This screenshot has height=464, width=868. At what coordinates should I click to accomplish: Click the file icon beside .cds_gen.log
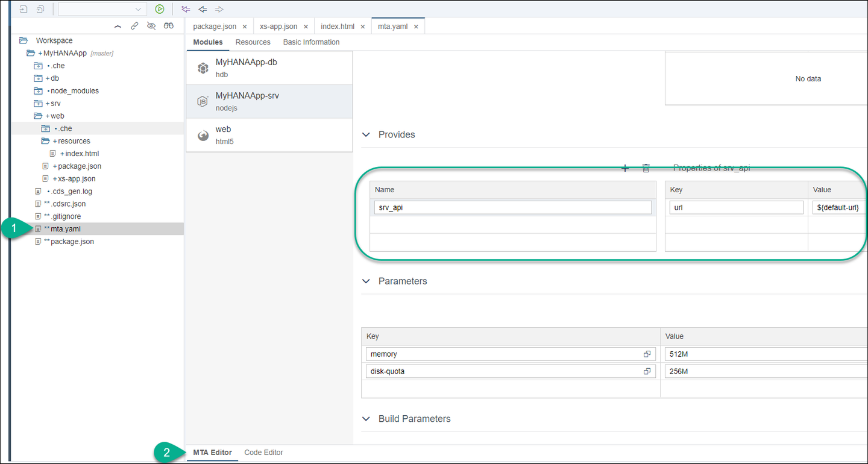pos(39,191)
